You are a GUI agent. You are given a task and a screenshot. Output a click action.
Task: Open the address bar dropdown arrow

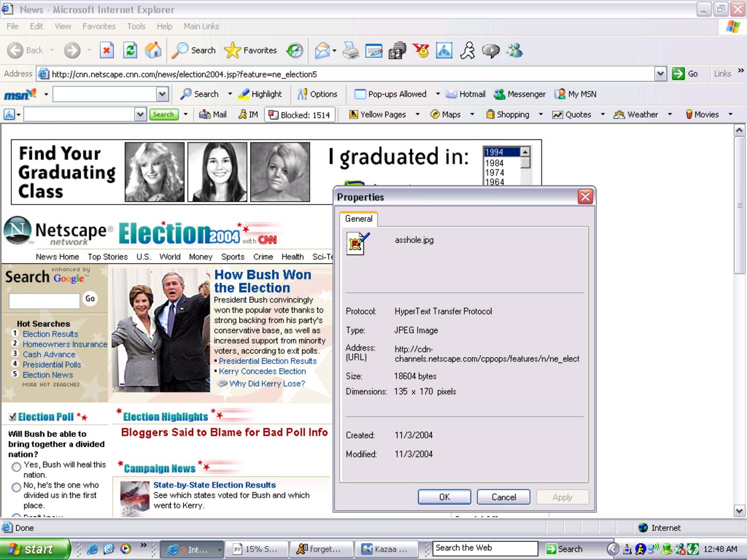click(x=660, y=73)
